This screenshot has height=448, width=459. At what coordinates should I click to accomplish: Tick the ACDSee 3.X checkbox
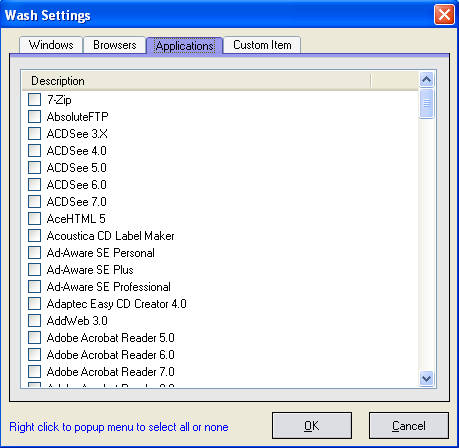coord(34,133)
